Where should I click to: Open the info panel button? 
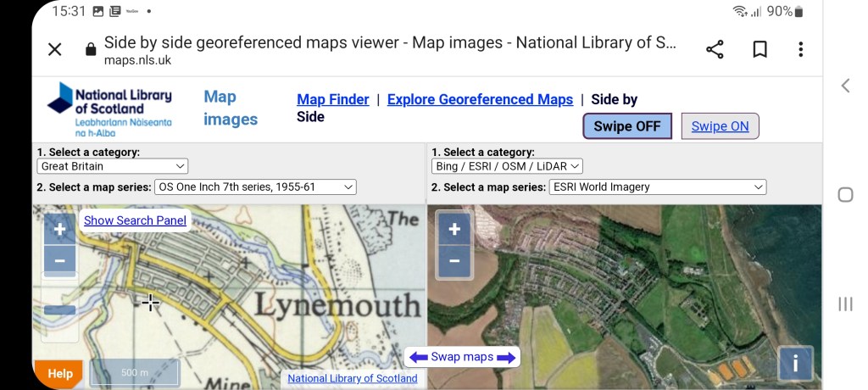pos(795,364)
